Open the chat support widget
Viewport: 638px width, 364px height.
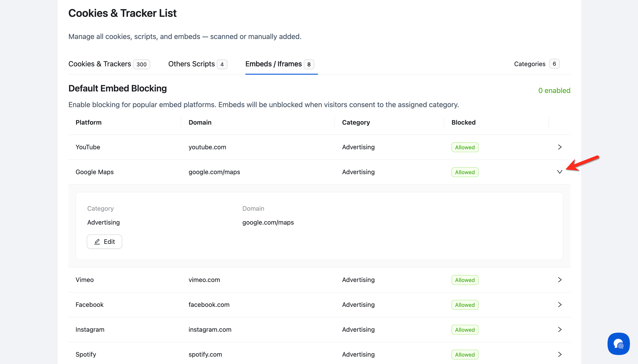[x=618, y=344]
